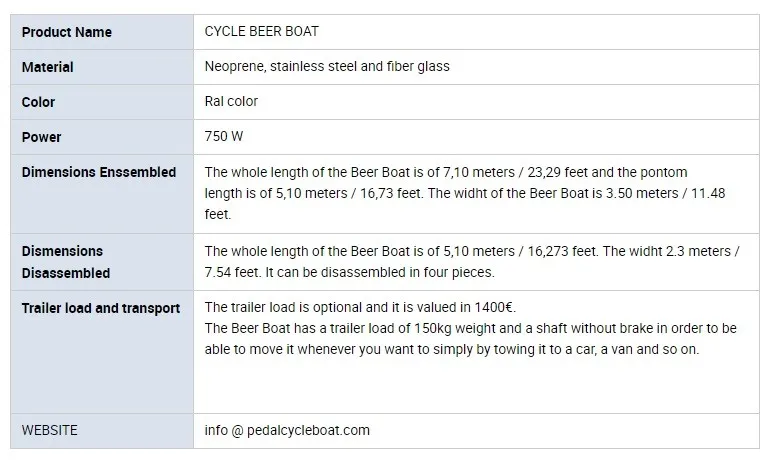Open the info @ pedalcycleboat.com contact link

point(287,430)
